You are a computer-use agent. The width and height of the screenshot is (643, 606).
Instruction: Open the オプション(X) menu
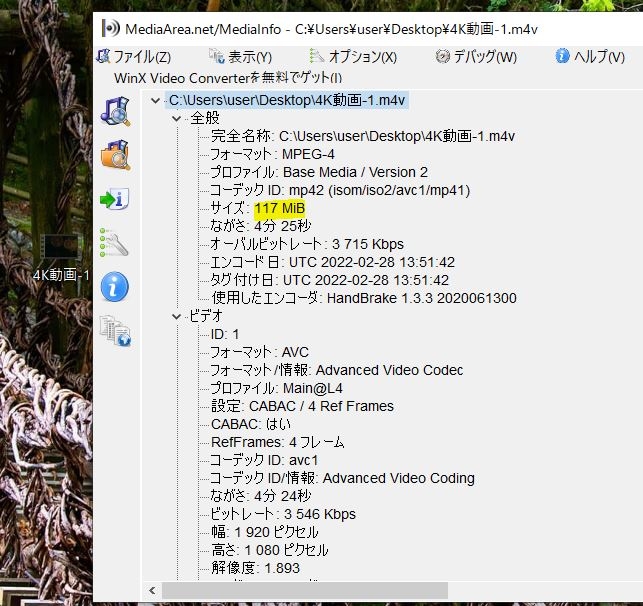pyautogui.click(x=353, y=57)
